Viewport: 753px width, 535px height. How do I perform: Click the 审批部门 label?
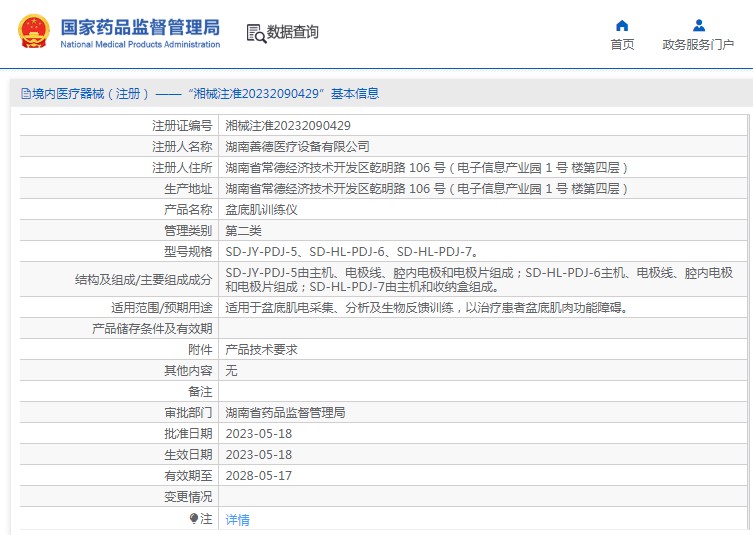[188, 413]
